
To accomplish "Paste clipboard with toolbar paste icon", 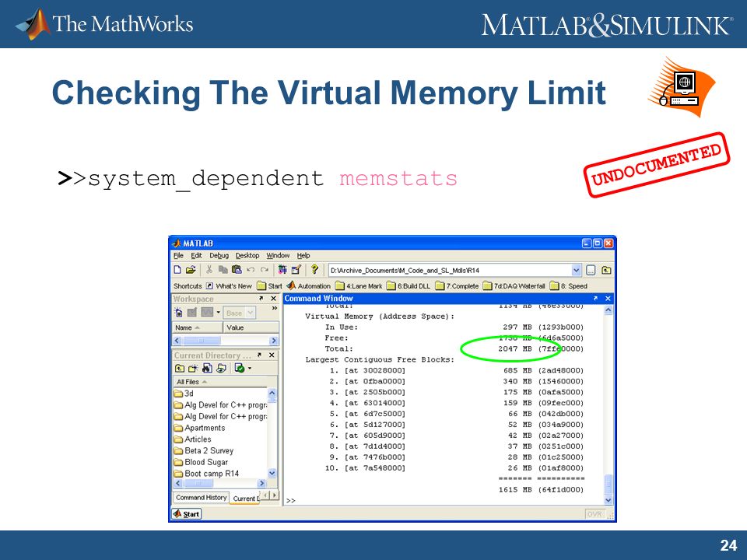I will pyautogui.click(x=237, y=270).
